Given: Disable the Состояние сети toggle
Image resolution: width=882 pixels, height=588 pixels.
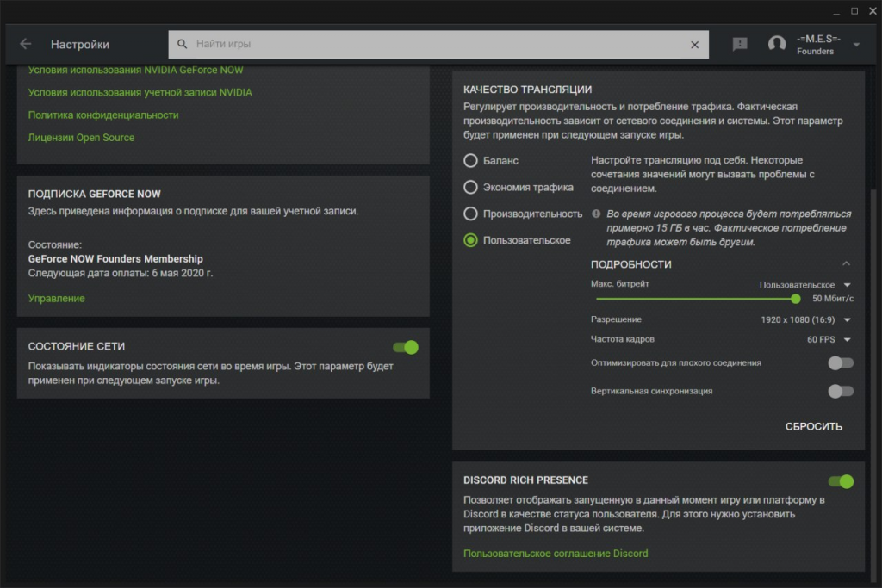Looking at the screenshot, I should tap(406, 347).
